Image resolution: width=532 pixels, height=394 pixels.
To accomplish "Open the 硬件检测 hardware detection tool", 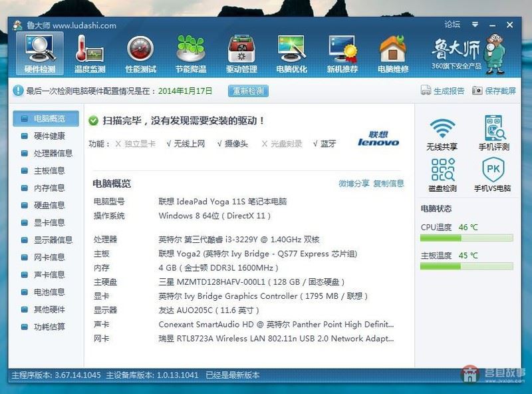I will [x=40, y=54].
